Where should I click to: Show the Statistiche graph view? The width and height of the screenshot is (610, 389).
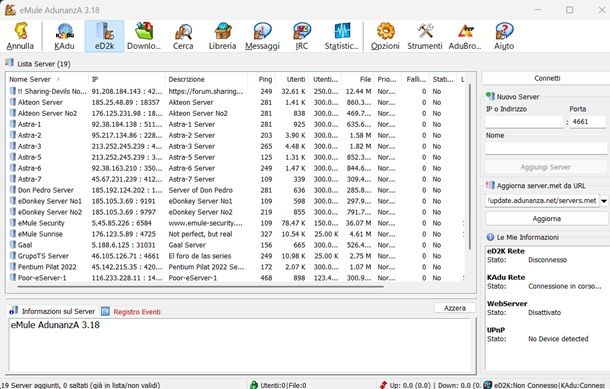coord(342,37)
